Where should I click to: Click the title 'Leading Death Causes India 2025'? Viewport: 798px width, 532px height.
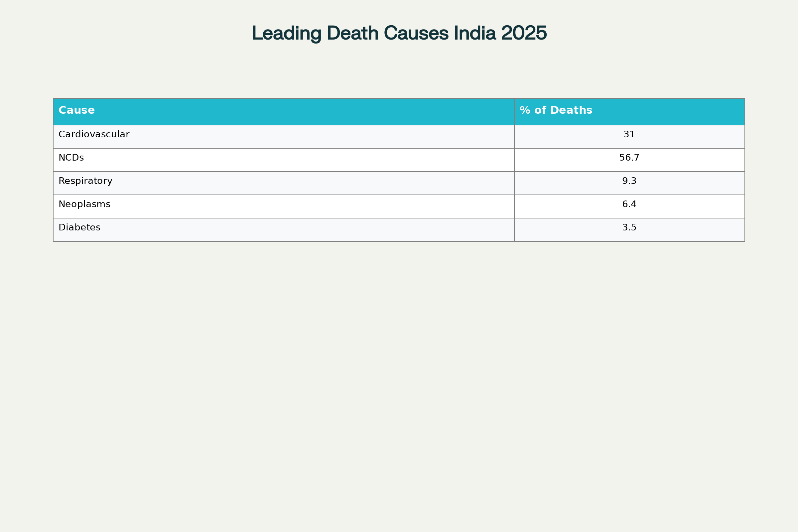click(399, 33)
